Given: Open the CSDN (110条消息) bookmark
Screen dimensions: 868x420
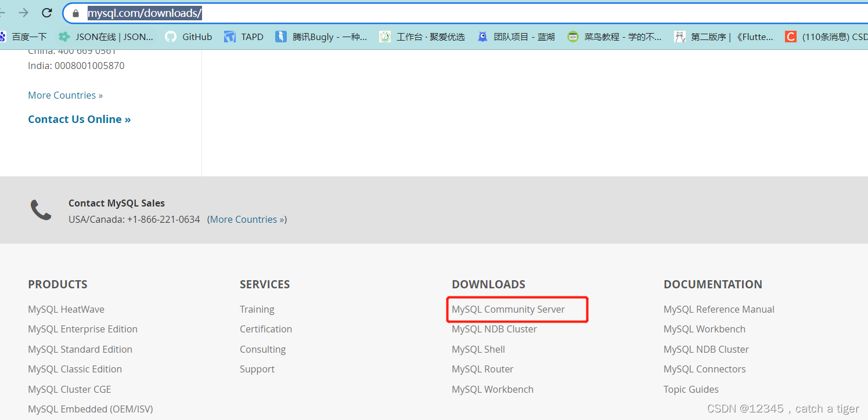Looking at the screenshot, I should click(826, 37).
